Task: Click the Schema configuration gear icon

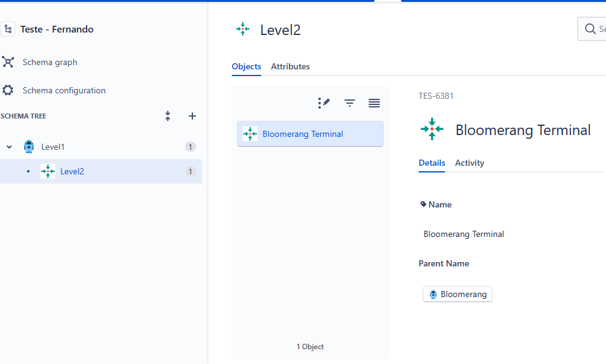Action: click(x=8, y=90)
